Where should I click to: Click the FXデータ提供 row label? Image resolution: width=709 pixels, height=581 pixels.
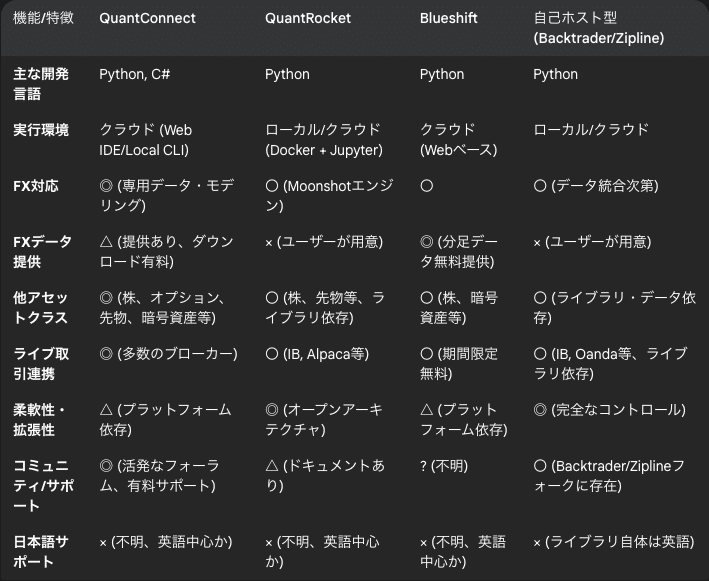[42, 251]
